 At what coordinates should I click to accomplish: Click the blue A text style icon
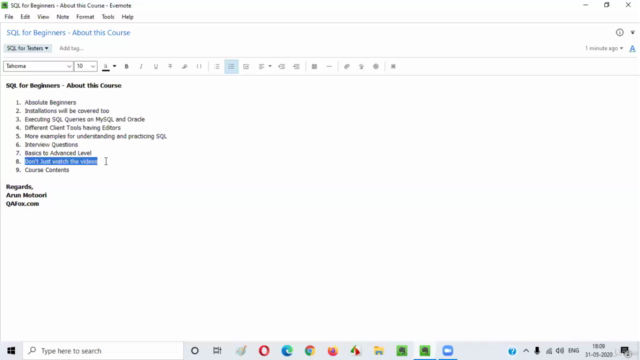[632, 49]
